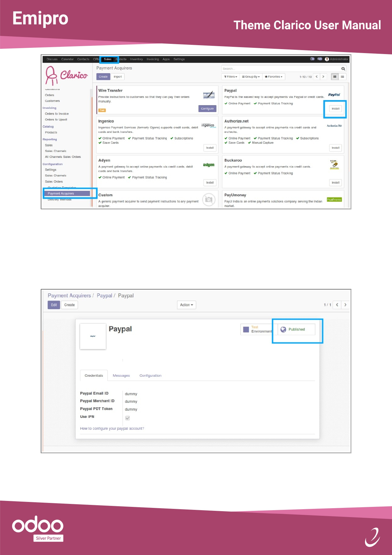The width and height of the screenshot is (392, 555).
Task: Switch to kanban view icon
Action: [x=335, y=77]
